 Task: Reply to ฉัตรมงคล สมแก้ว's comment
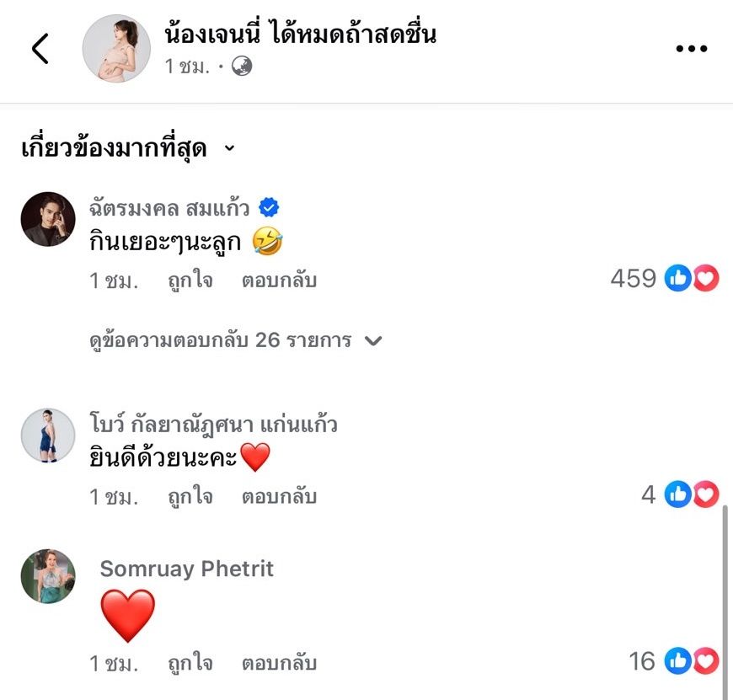[x=279, y=281]
